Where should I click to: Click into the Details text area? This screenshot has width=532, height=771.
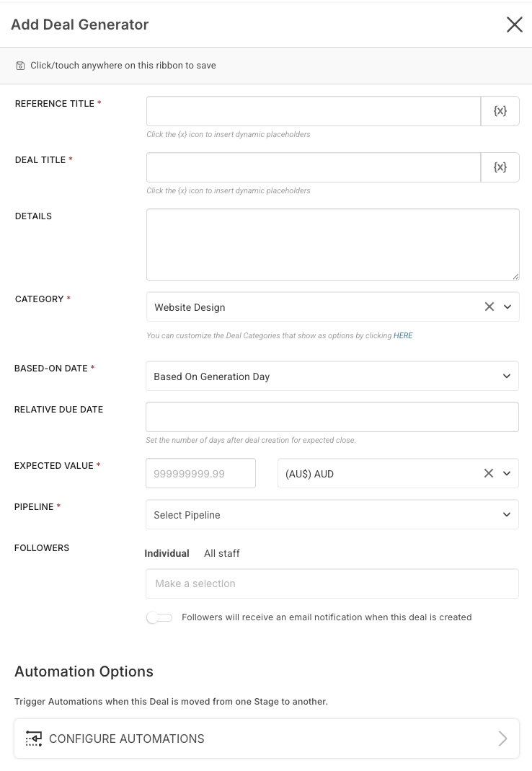(333, 244)
